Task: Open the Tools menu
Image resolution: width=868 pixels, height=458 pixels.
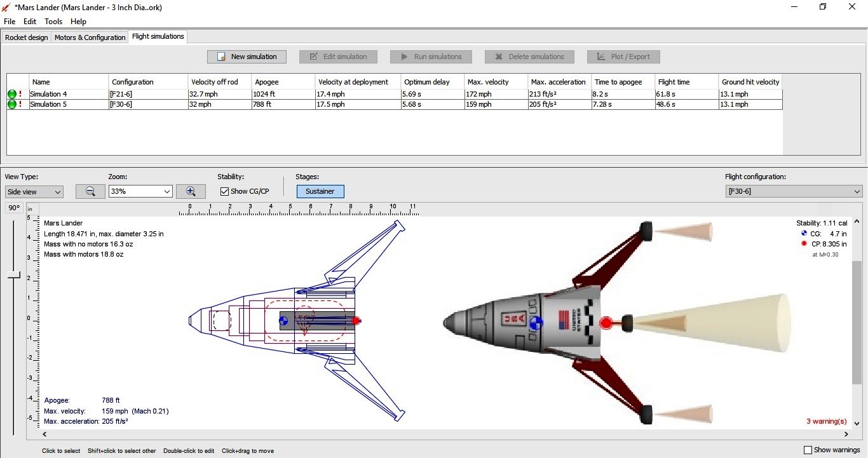Action: (53, 22)
